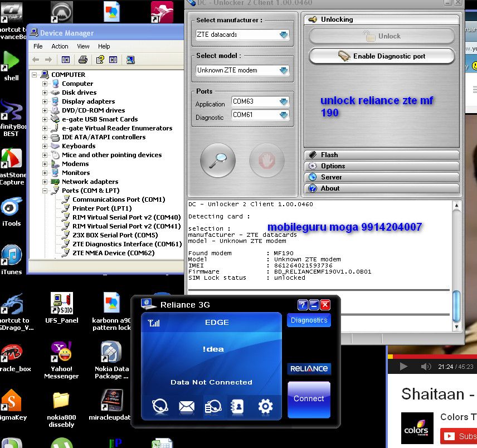This screenshot has height=448, width=477.
Task: Click the Unlock button
Action: (382, 36)
